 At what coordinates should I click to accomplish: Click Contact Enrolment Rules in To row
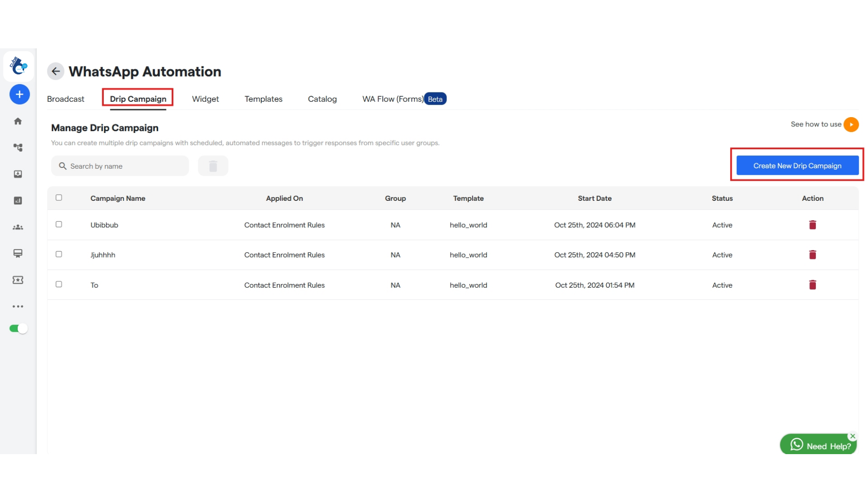coord(284,285)
